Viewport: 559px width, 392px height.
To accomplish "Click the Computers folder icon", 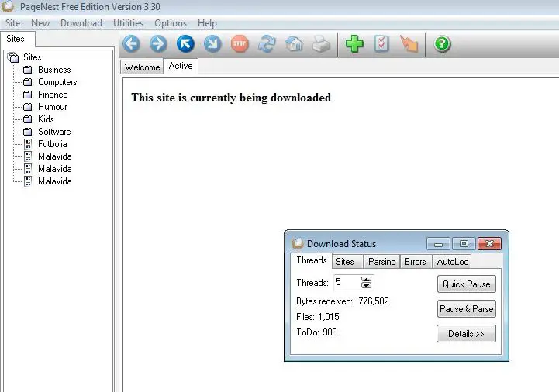I will [x=27, y=82].
